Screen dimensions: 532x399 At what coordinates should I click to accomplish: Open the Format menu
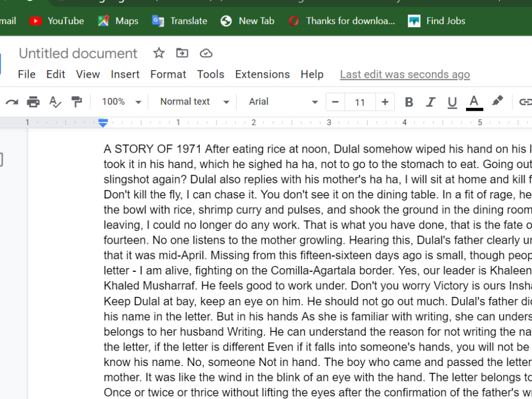168,74
